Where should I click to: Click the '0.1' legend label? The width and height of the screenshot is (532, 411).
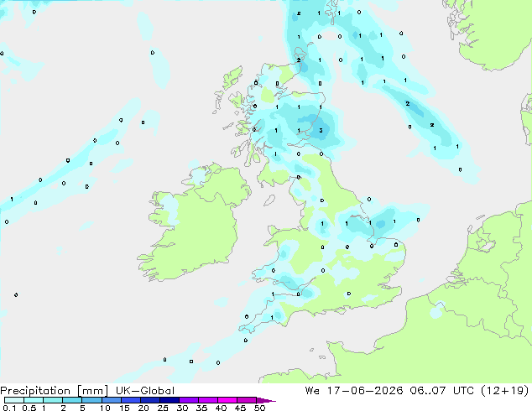(9, 408)
